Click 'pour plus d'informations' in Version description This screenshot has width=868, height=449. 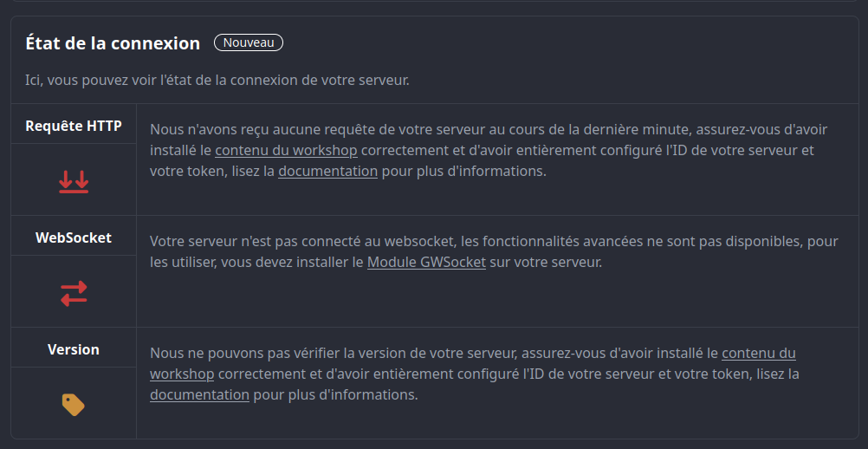pyautogui.click(x=335, y=395)
